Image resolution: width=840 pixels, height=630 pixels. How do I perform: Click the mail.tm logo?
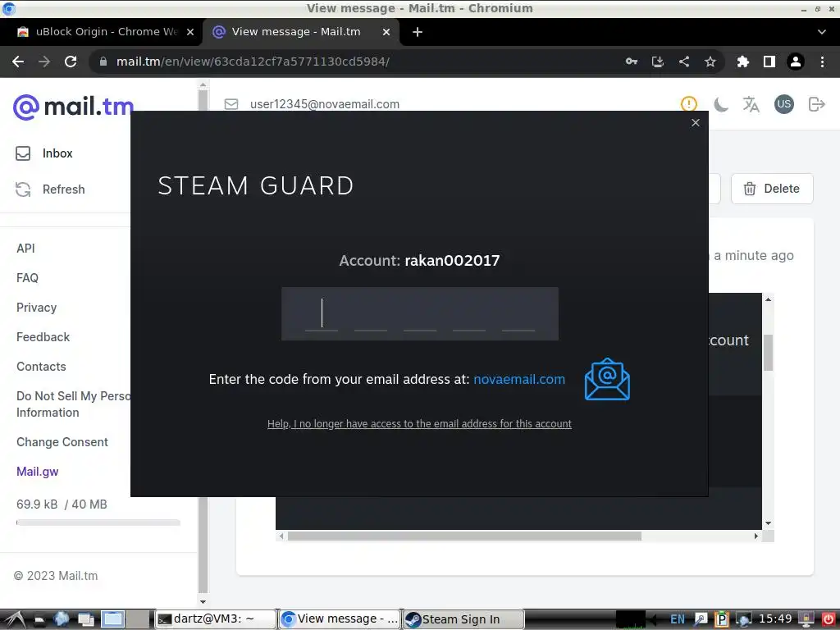pos(73,107)
